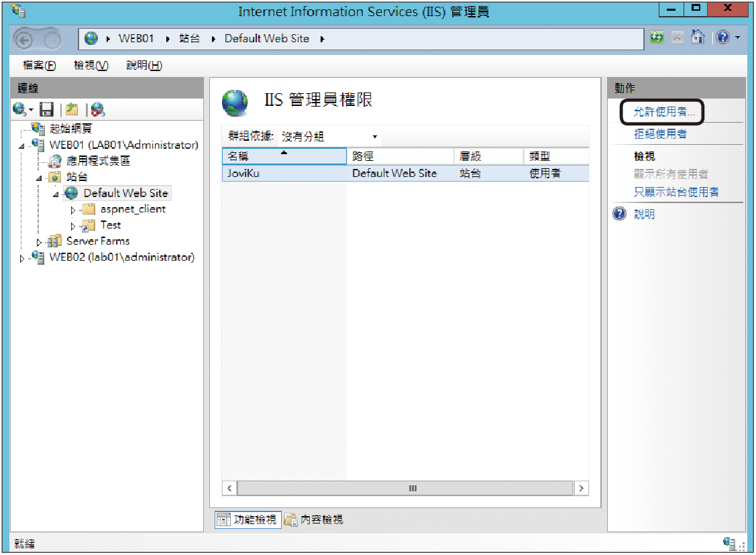Click 拒絕使用者 action link
This screenshot has height=555, width=756.
tap(660, 134)
